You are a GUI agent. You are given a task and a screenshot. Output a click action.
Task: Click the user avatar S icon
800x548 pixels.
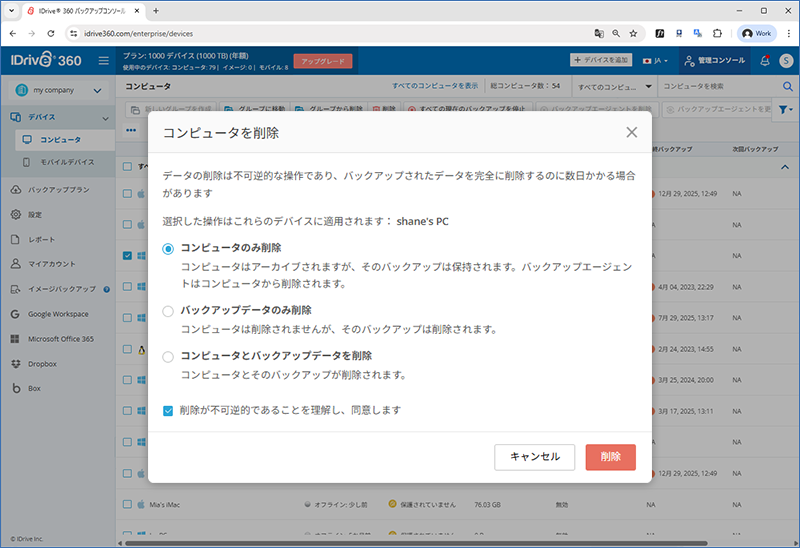(786, 61)
